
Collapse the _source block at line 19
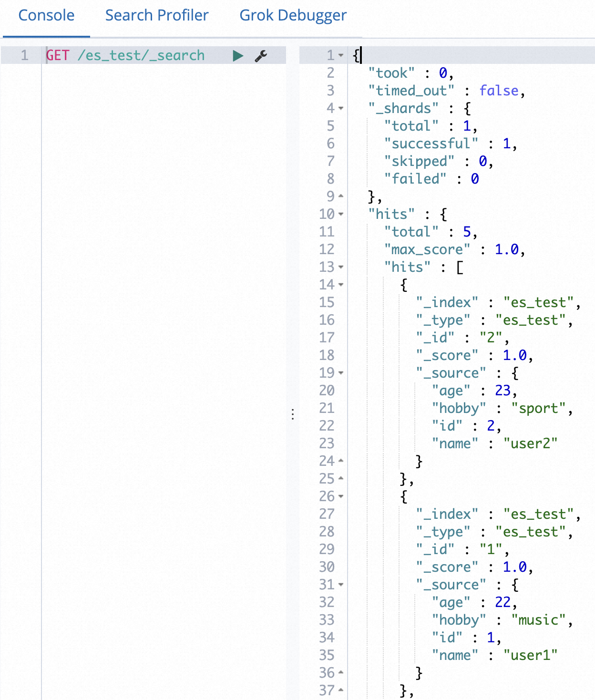tap(341, 373)
